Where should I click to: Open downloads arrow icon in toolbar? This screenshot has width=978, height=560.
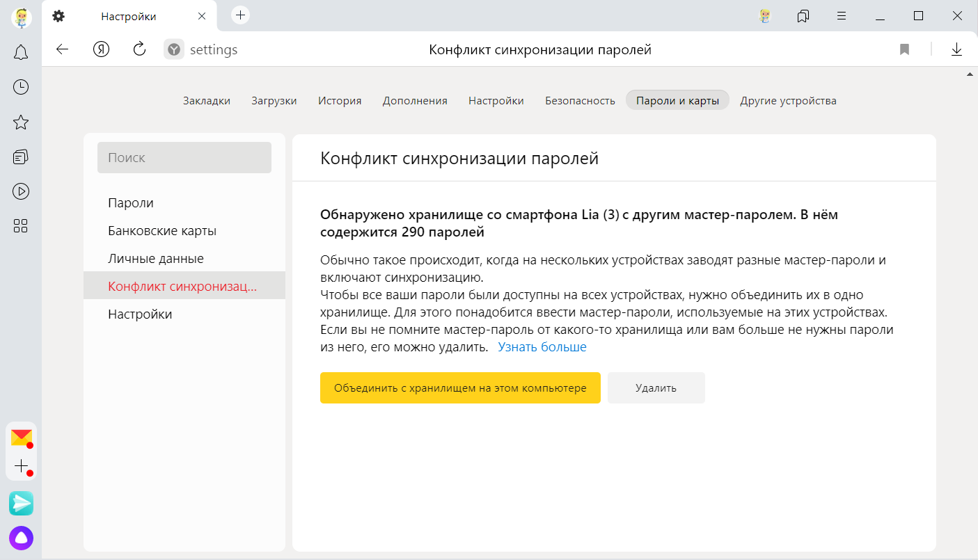tap(956, 49)
